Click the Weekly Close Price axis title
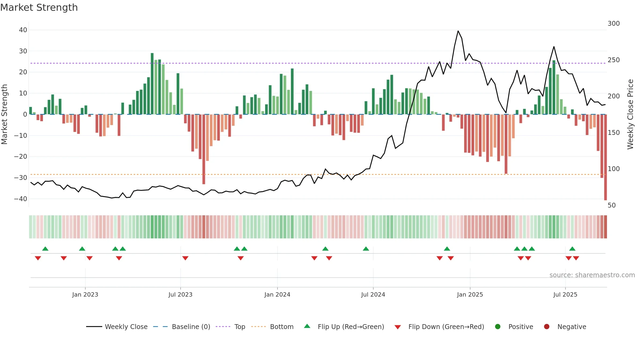The width and height of the screenshot is (644, 362). point(630,114)
